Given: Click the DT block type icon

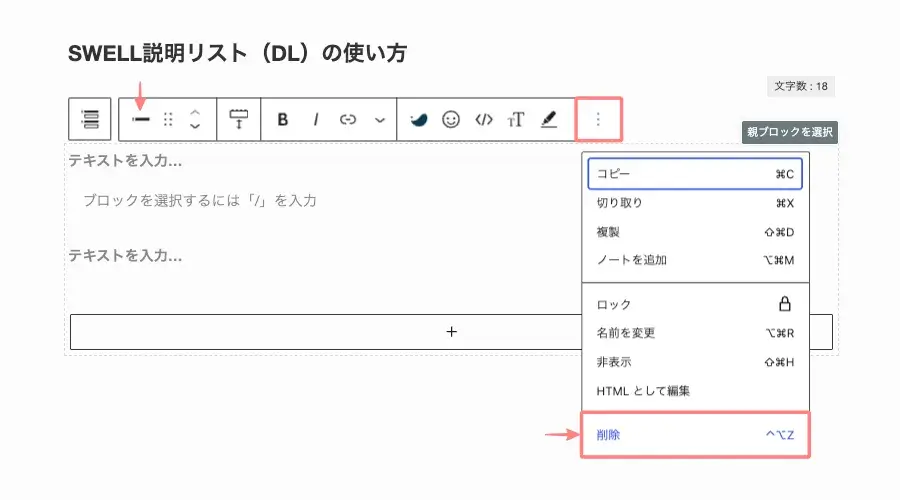Looking at the screenshot, I should pos(141,119).
